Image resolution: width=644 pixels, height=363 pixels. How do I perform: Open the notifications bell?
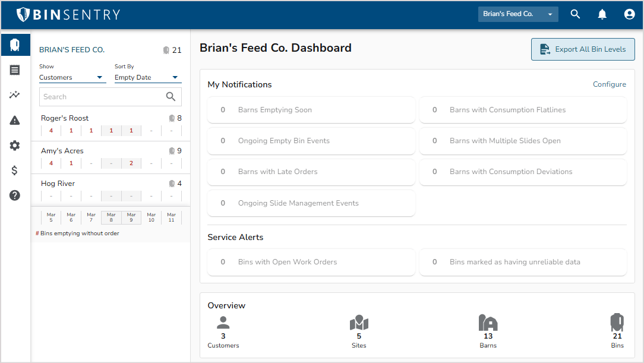(602, 14)
